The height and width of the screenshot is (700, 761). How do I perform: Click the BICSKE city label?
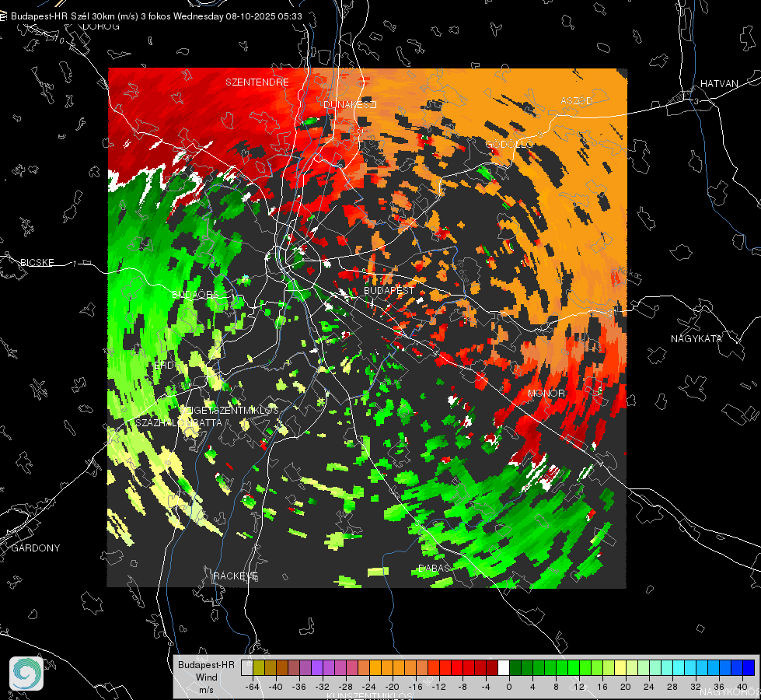pyautogui.click(x=37, y=262)
